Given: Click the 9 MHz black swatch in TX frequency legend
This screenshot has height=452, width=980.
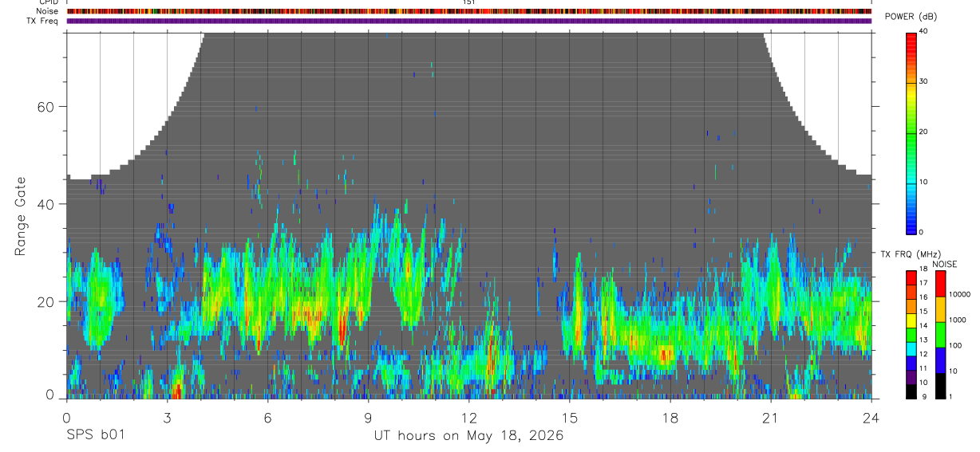Looking at the screenshot, I should tap(911, 391).
